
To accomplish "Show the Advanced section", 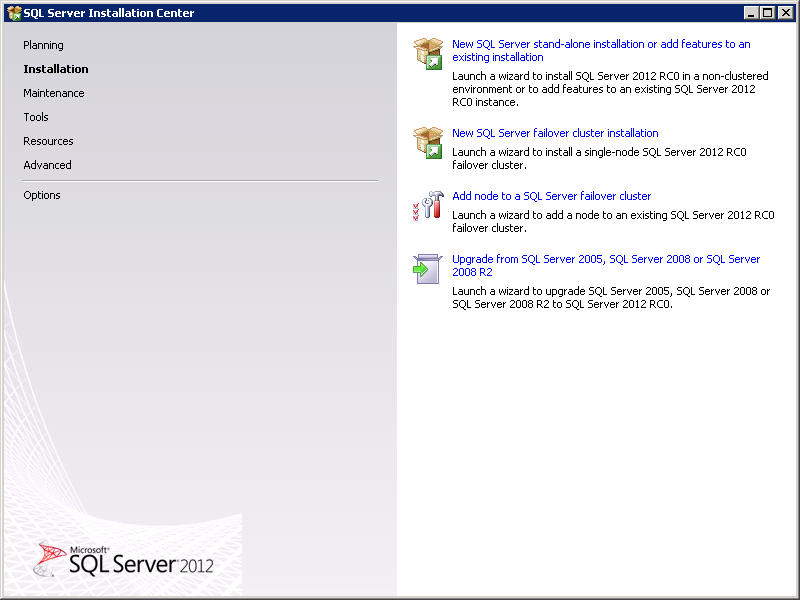I will pos(47,165).
